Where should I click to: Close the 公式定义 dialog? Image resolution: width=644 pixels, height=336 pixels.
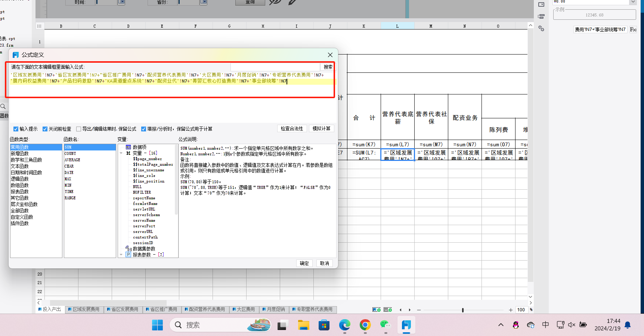point(330,55)
